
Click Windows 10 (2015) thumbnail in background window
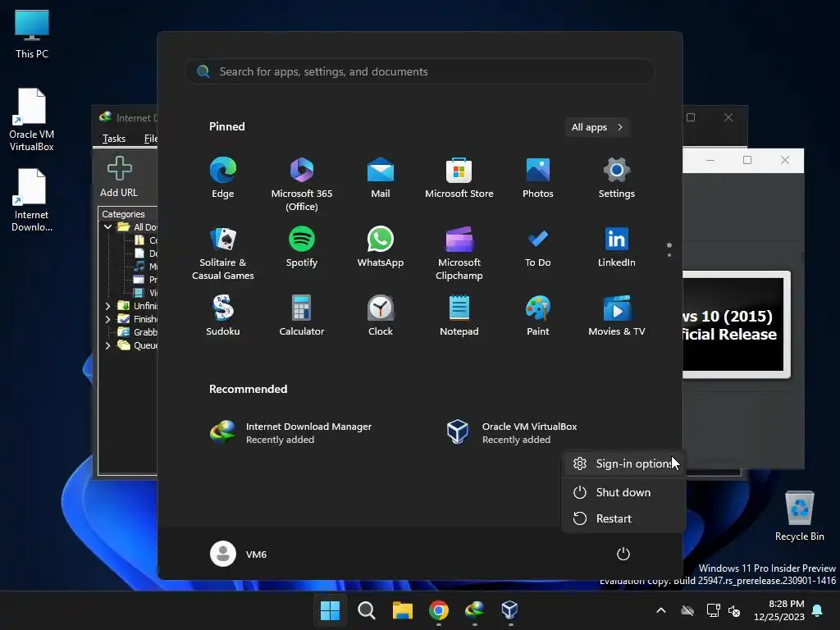[736, 325]
